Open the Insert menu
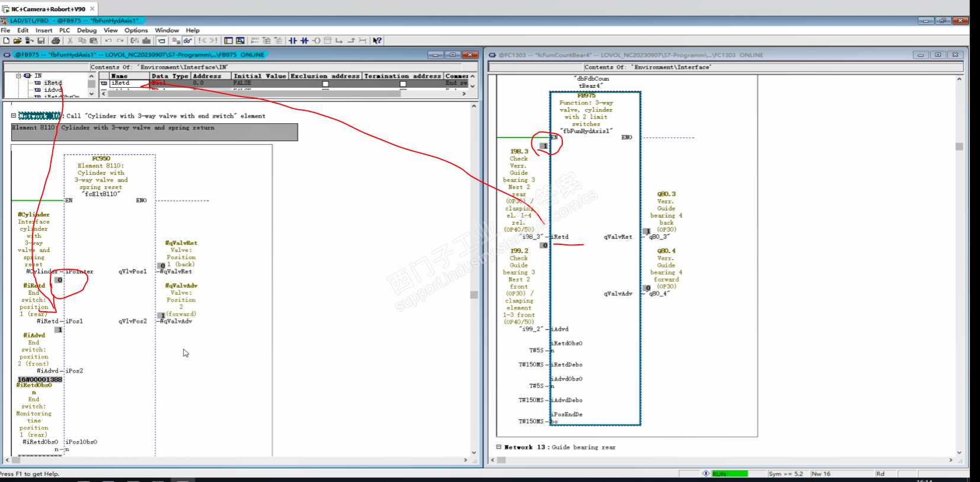 pos(44,30)
